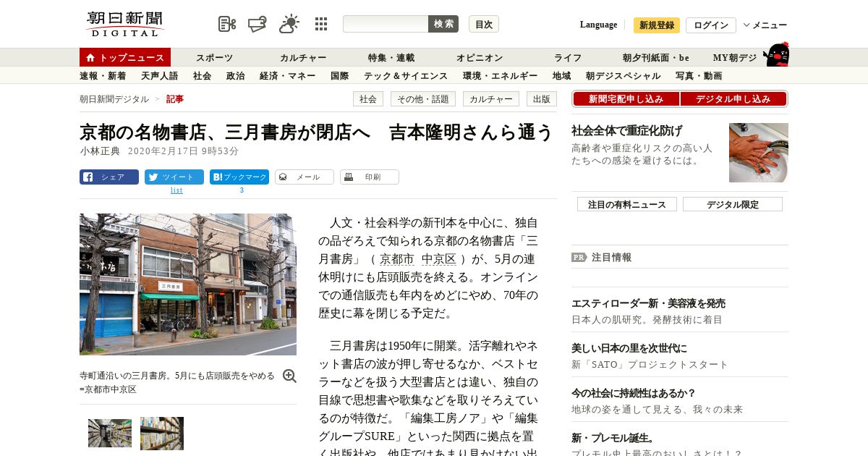
Task: Select テック＆サイエンス in sub navigation
Action: point(406,76)
